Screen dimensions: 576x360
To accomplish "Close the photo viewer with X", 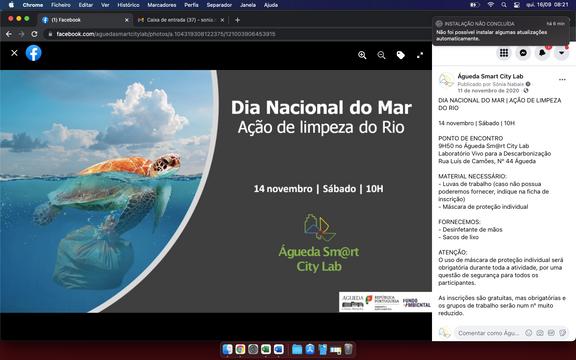I will coord(14,53).
